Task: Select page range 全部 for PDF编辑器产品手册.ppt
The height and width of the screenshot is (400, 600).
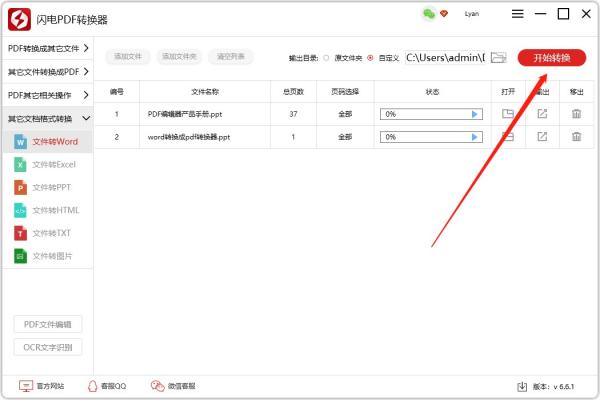Action: (345, 114)
